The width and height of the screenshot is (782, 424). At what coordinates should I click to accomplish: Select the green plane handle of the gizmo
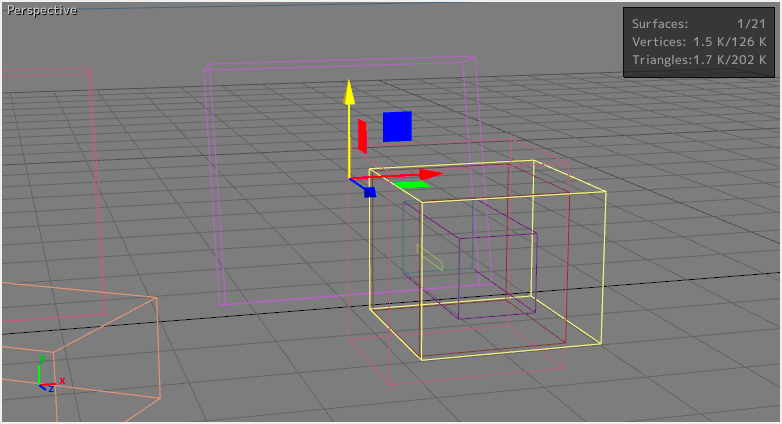410,185
